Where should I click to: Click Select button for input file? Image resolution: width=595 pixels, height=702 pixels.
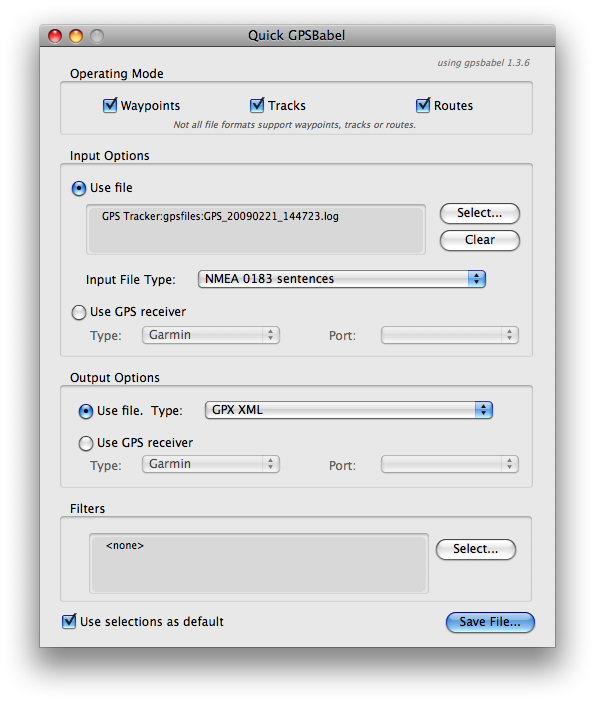click(479, 213)
